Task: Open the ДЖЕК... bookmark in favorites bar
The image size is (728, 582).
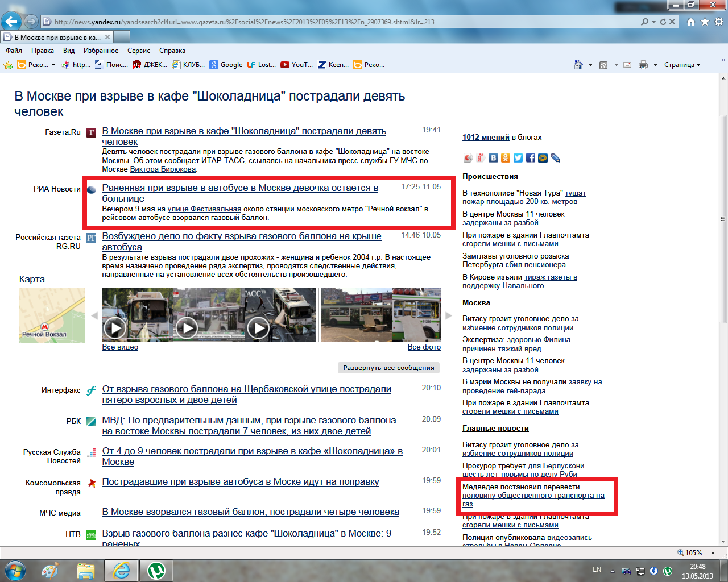Action: [x=150, y=65]
